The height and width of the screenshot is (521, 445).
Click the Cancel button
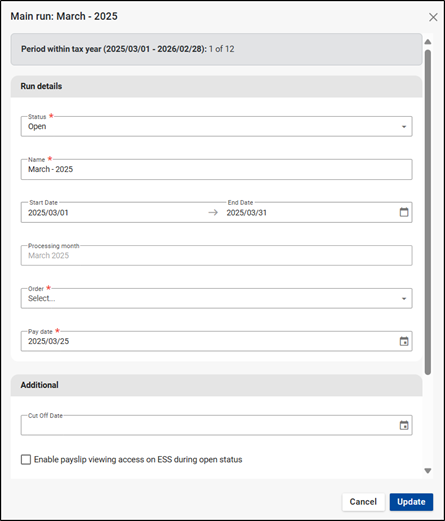pos(363,502)
